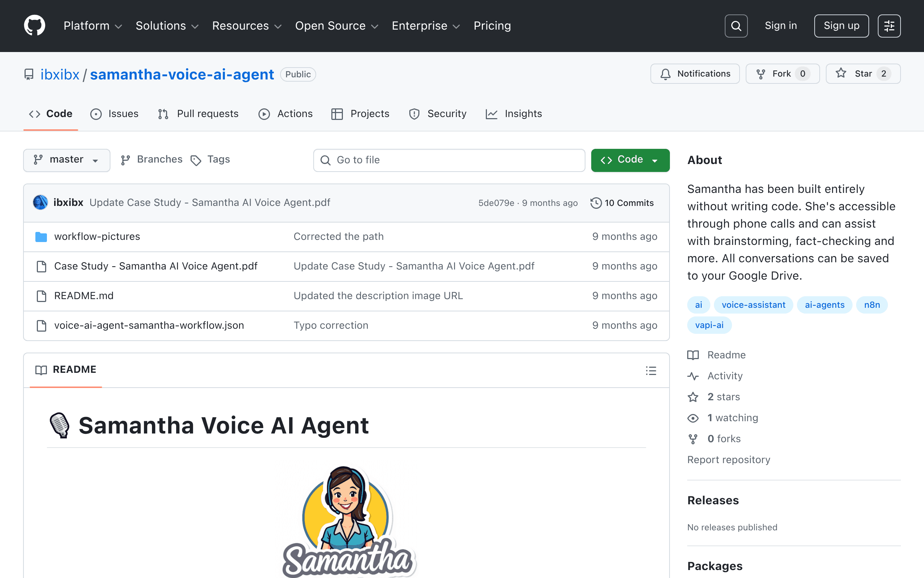Screen dimensions: 924x578
Task: Click the star icon beside 2 stars
Action: coord(693,397)
